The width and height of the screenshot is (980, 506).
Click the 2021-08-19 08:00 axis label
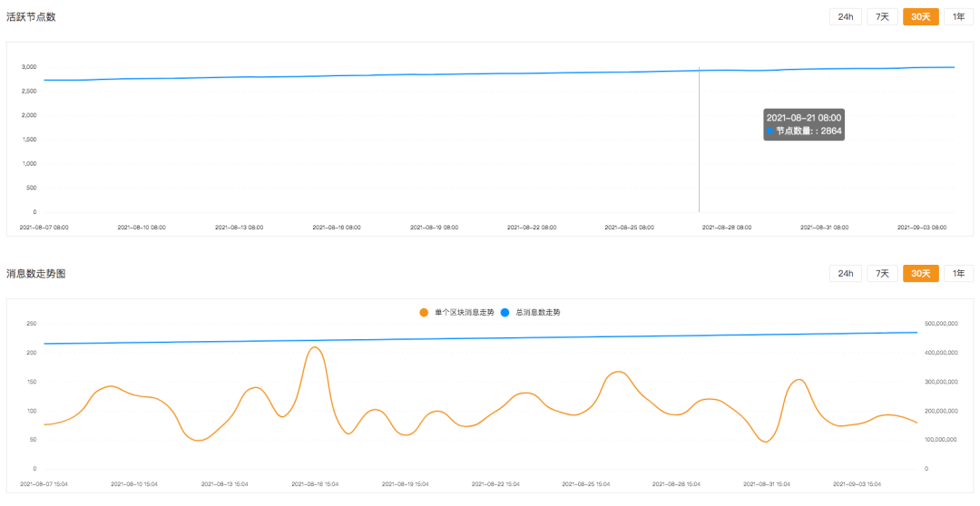click(x=434, y=228)
